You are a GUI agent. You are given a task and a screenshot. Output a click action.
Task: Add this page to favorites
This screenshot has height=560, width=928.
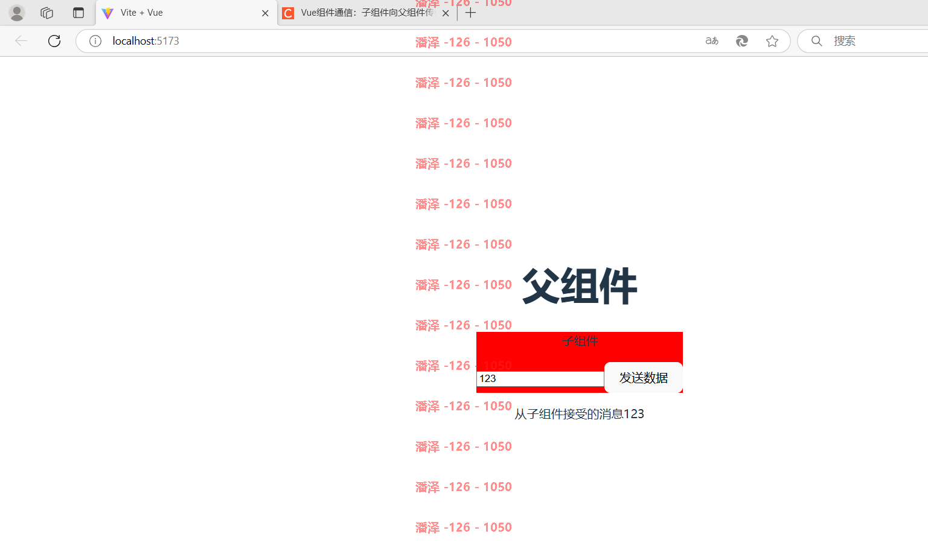coord(772,41)
